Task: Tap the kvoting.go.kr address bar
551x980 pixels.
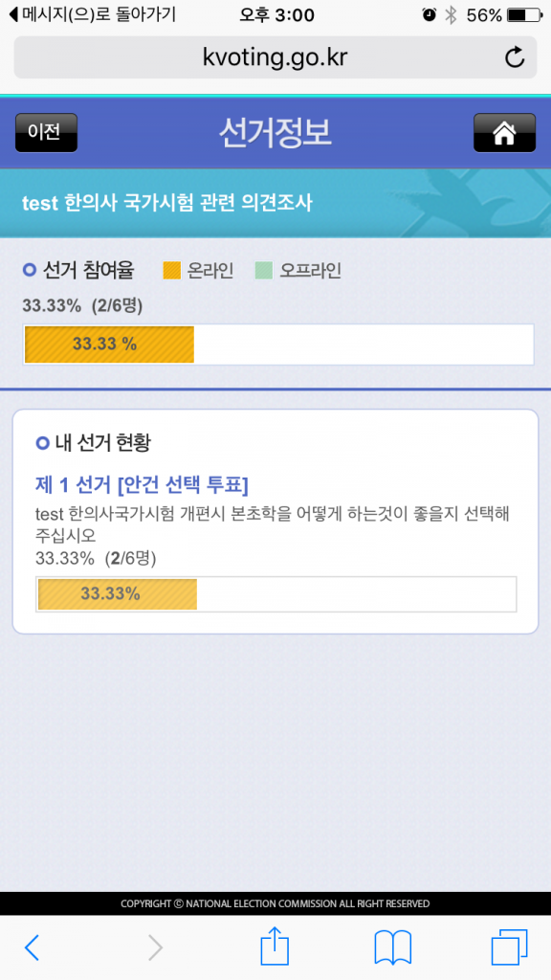Action: click(x=275, y=57)
